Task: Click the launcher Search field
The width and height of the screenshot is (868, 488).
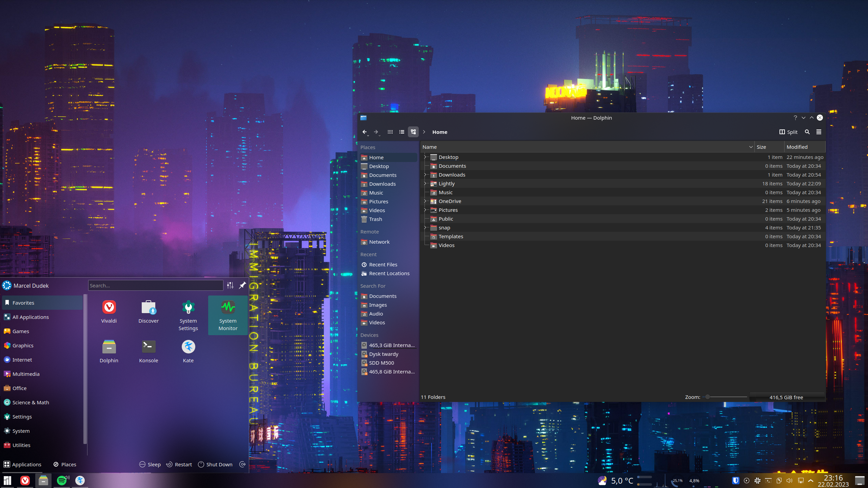Action: 156,285
